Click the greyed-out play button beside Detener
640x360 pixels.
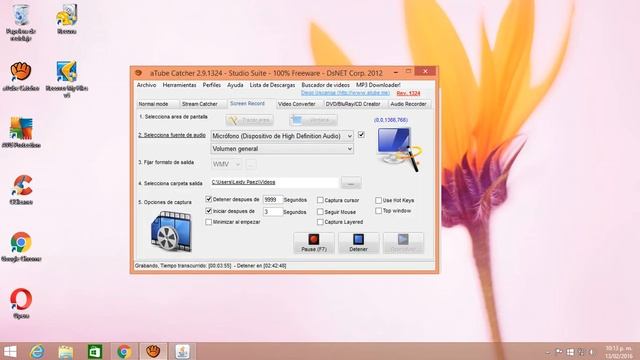[x=403, y=243]
